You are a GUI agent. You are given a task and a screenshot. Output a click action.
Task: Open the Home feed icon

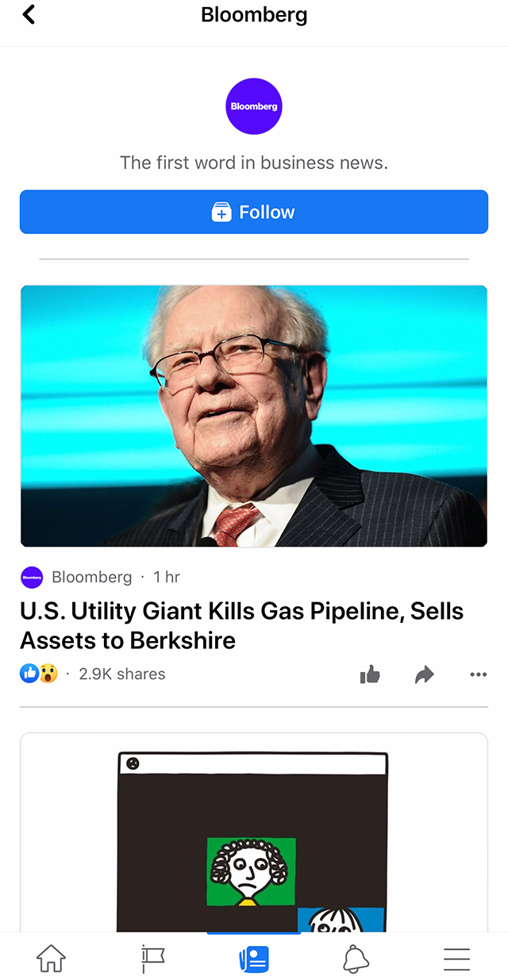coord(50,958)
